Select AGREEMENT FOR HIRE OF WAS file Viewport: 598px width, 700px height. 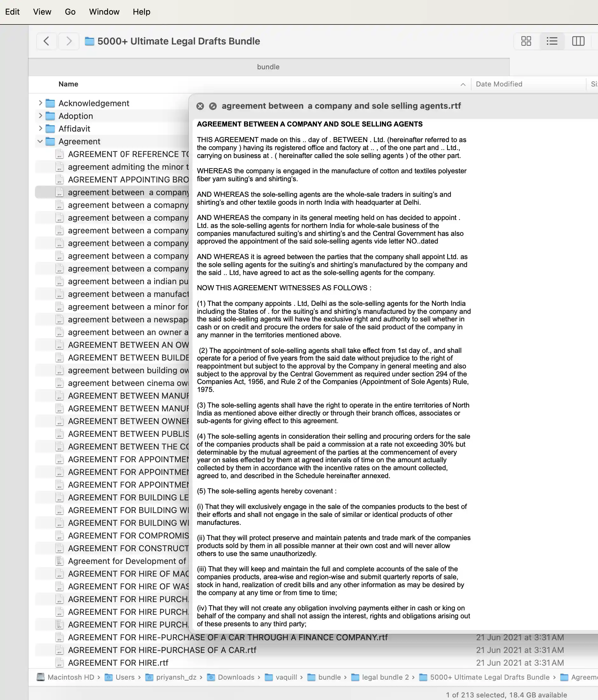click(x=128, y=587)
